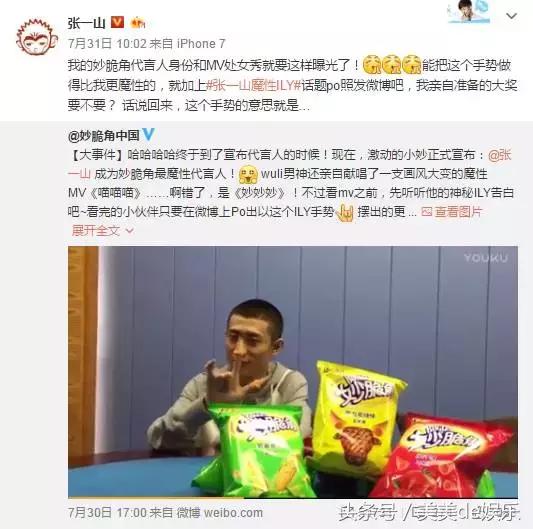Click the chevron next to 展开全文

(x=129, y=231)
